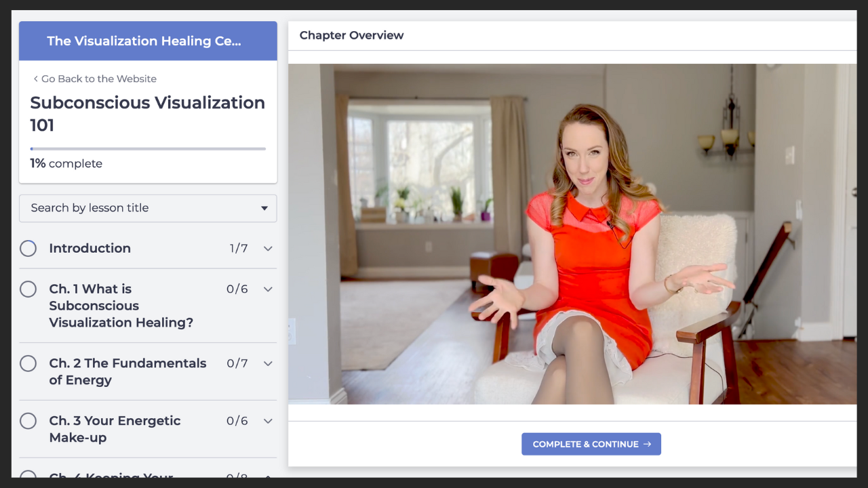Viewport: 868px width, 488px height.
Task: Click The Visualization Healing Center header
Action: [x=144, y=41]
